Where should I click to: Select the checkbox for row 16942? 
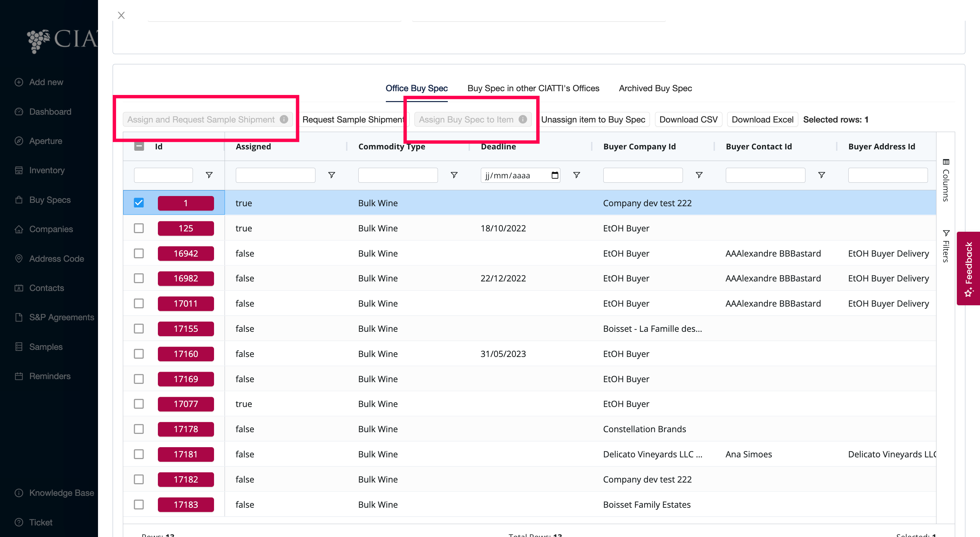(139, 254)
